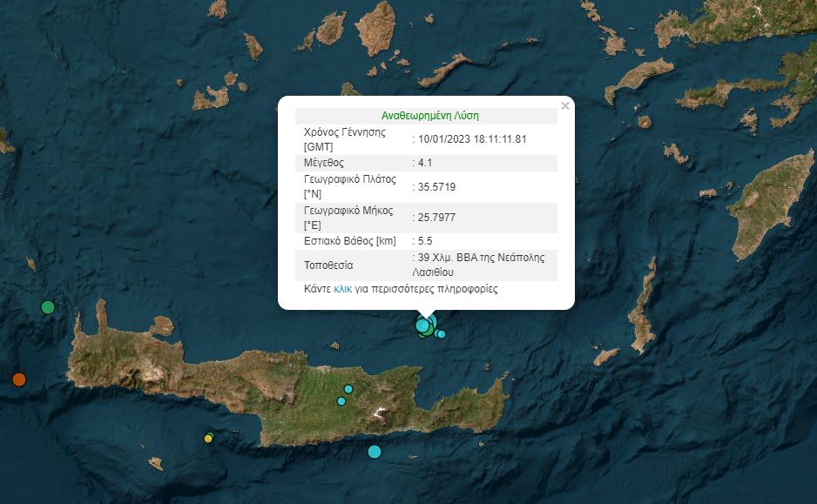
Task: Click the focal depth value 5.5
Action: click(425, 240)
